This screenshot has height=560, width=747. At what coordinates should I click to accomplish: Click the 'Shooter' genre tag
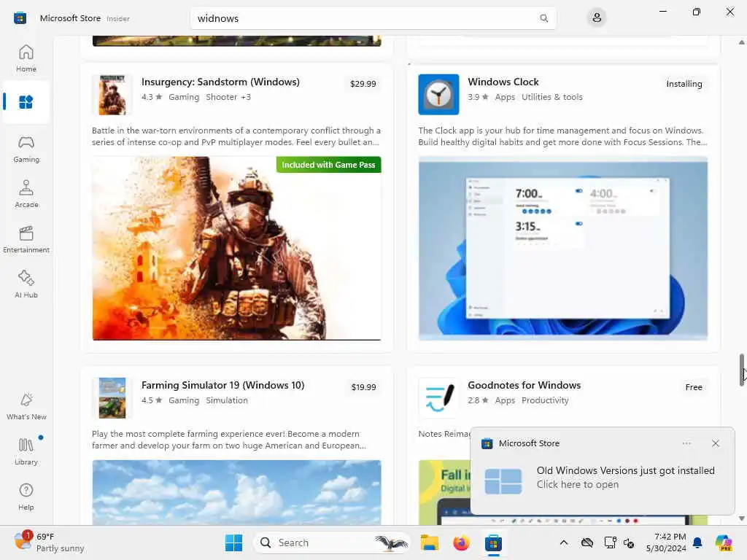222,97
